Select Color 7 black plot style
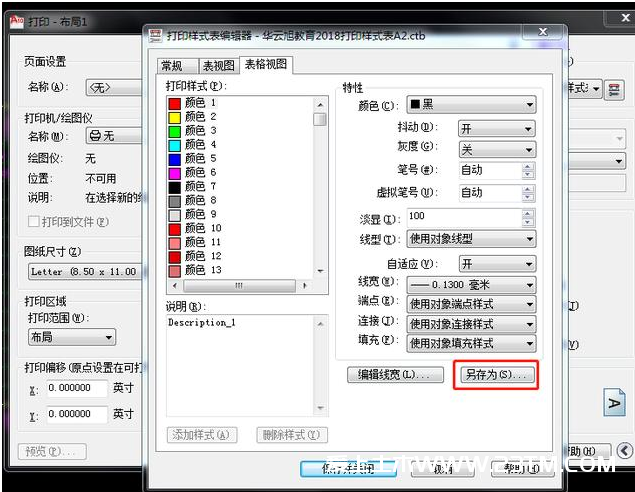635x492 pixels. pyautogui.click(x=193, y=187)
